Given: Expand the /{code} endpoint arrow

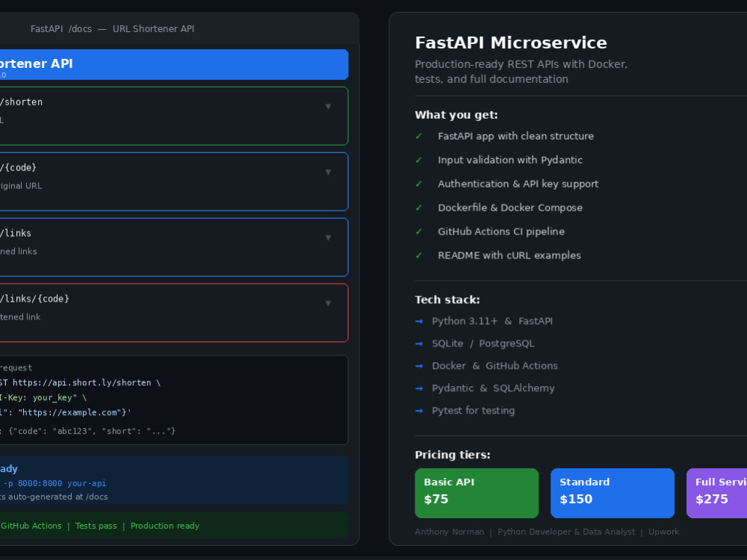Looking at the screenshot, I should (328, 172).
